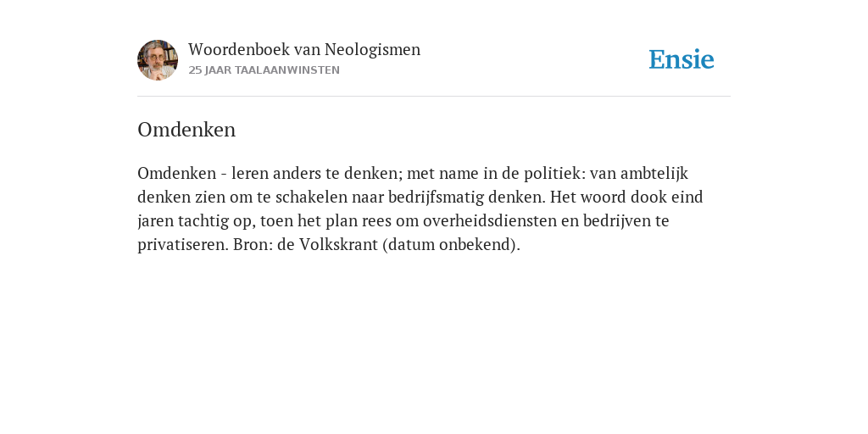Open the Ensie logo link

pos(682,60)
